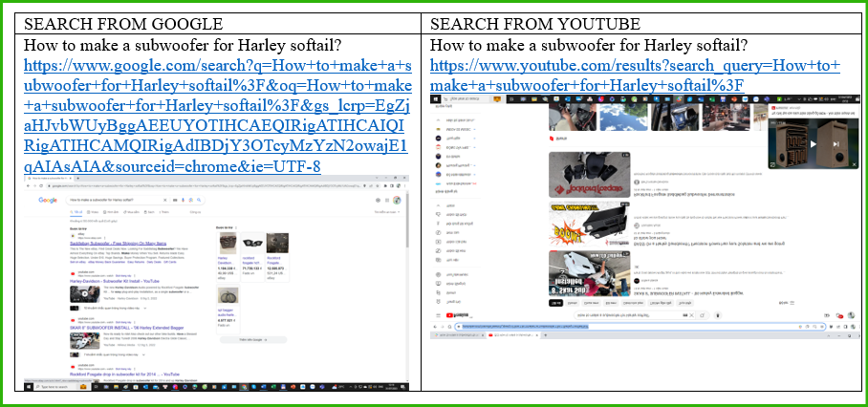This screenshot has width=868, height=407.
Task: Open Google 'Công cụ' tools button
Action: [x=195, y=212]
